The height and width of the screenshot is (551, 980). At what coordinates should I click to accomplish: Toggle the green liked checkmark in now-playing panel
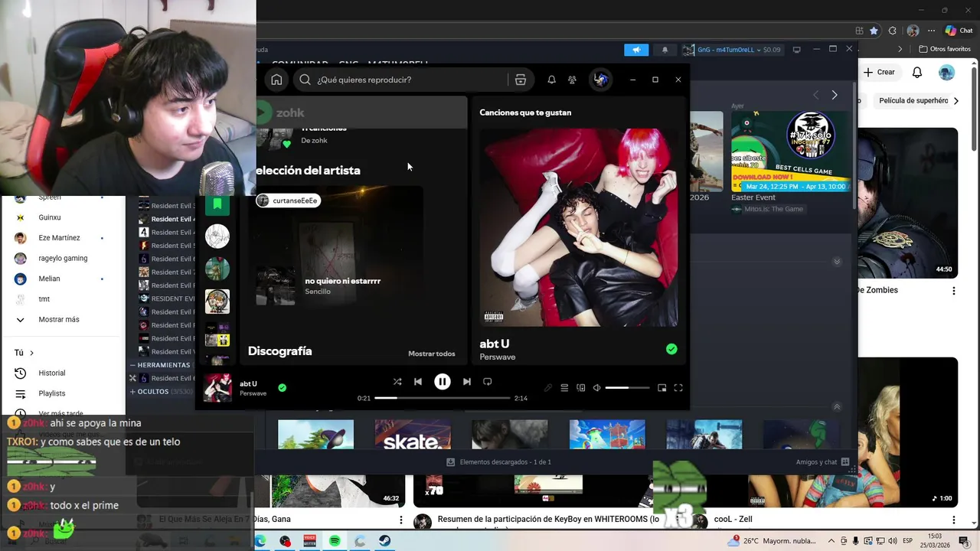pos(671,349)
